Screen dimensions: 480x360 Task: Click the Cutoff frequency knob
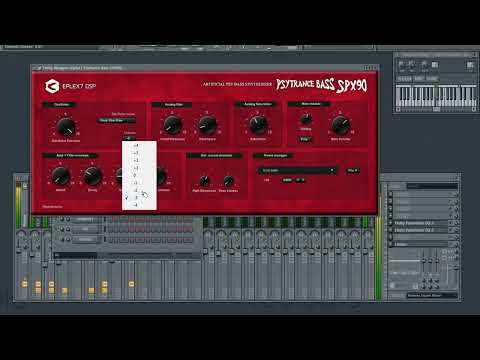pyautogui.click(x=173, y=125)
